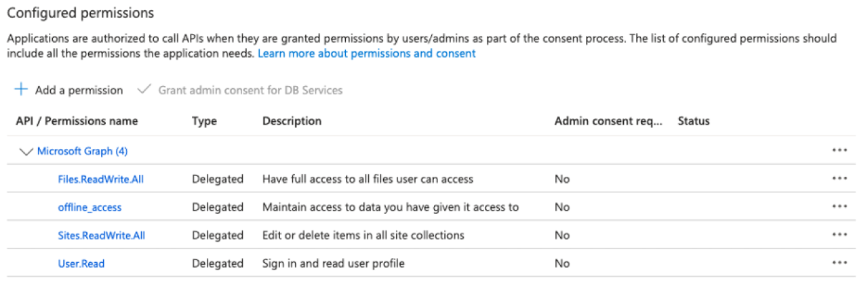Image resolution: width=868 pixels, height=298 pixels.
Task: Click the No value in offline_access row
Action: (x=562, y=207)
